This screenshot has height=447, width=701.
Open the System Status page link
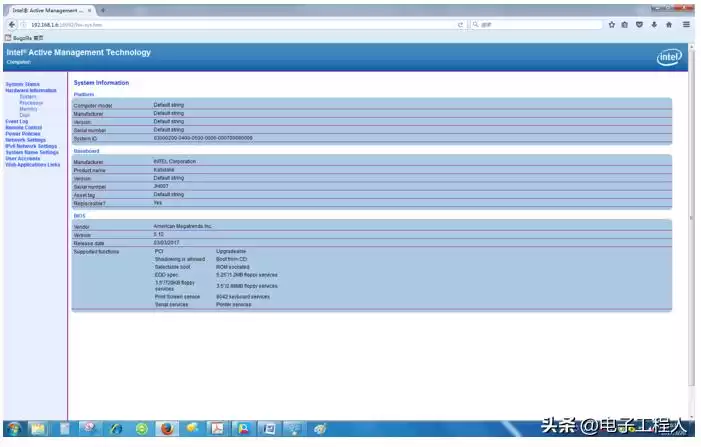coord(23,84)
